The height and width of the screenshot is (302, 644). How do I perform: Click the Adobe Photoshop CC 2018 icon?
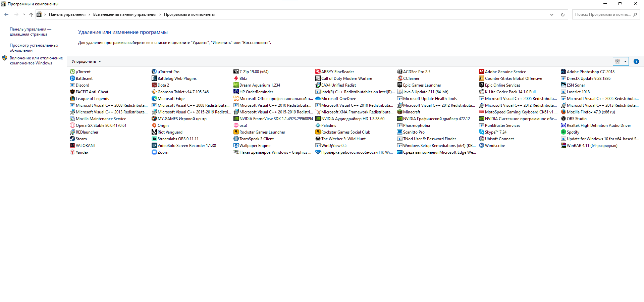pos(563,71)
